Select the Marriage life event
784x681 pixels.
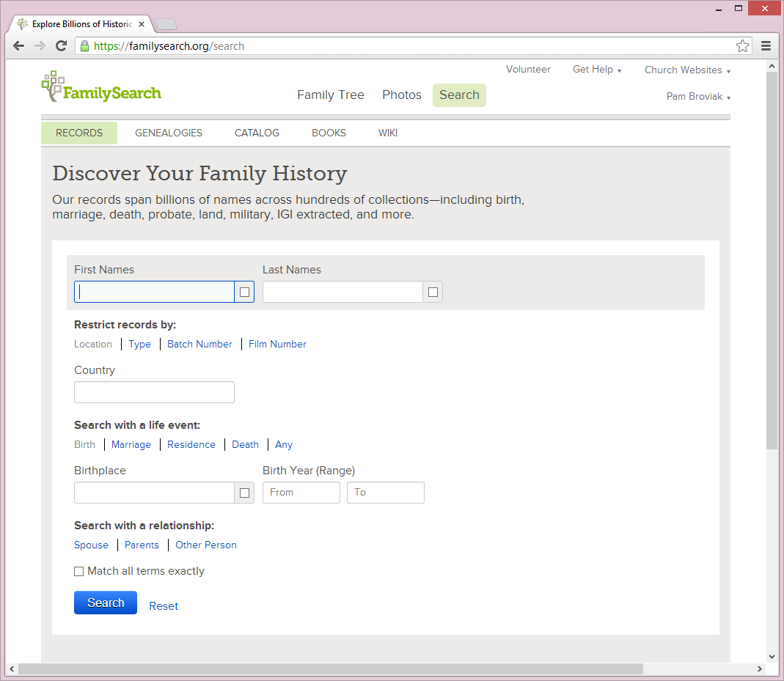coord(131,445)
